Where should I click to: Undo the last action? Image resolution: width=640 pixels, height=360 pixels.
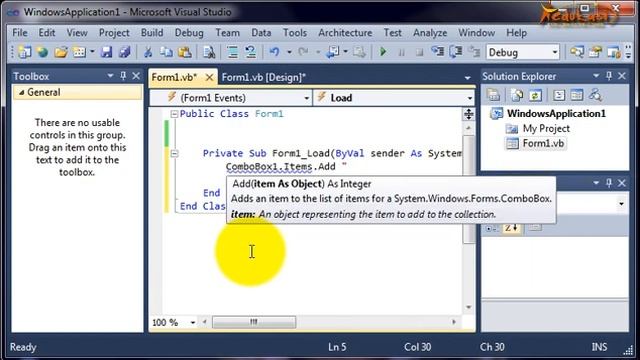[x=274, y=52]
